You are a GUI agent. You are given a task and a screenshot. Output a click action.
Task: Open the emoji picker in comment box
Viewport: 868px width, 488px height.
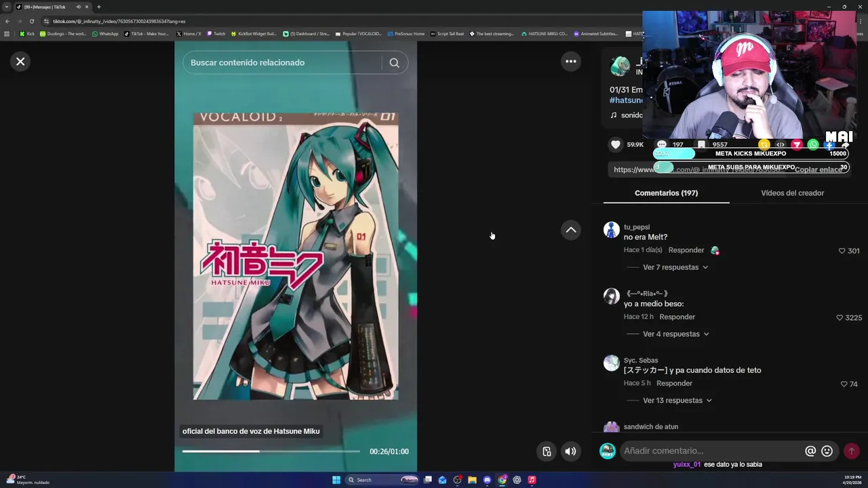pyautogui.click(x=827, y=451)
